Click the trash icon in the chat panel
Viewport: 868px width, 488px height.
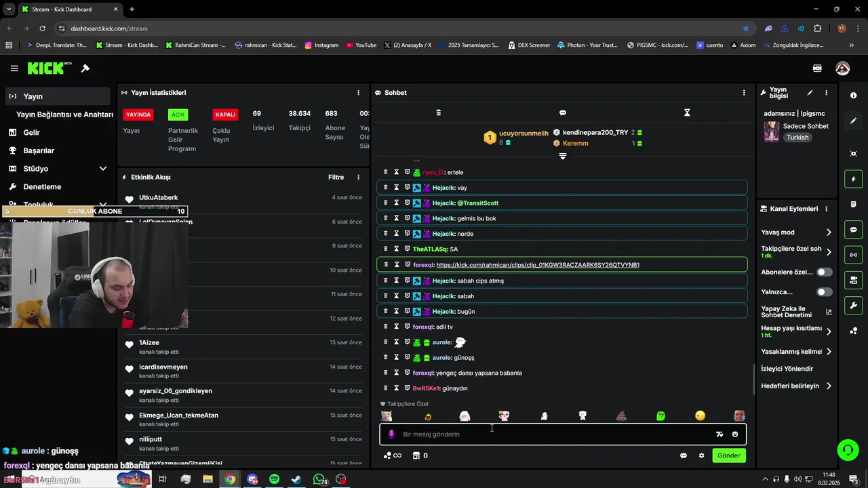coord(438,113)
